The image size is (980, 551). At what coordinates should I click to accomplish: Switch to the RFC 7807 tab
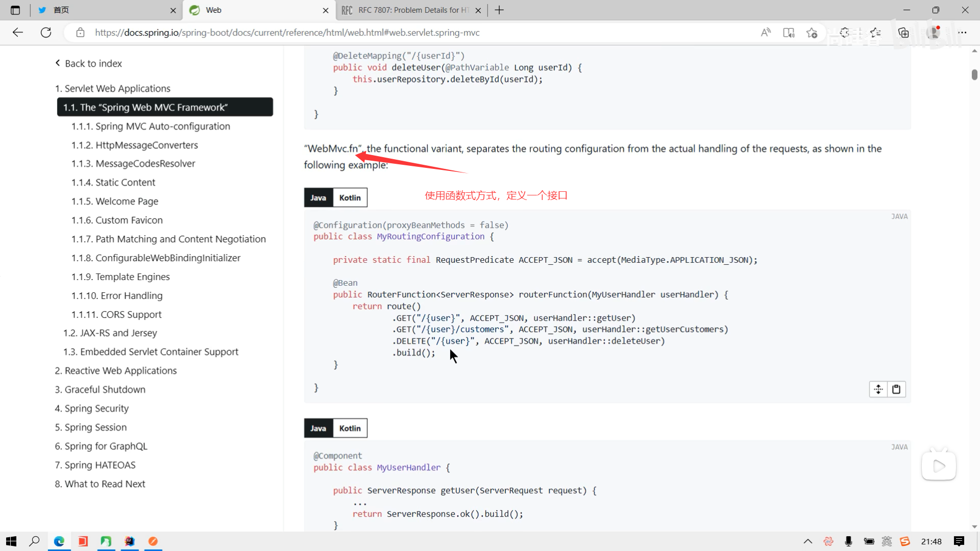[x=408, y=10]
